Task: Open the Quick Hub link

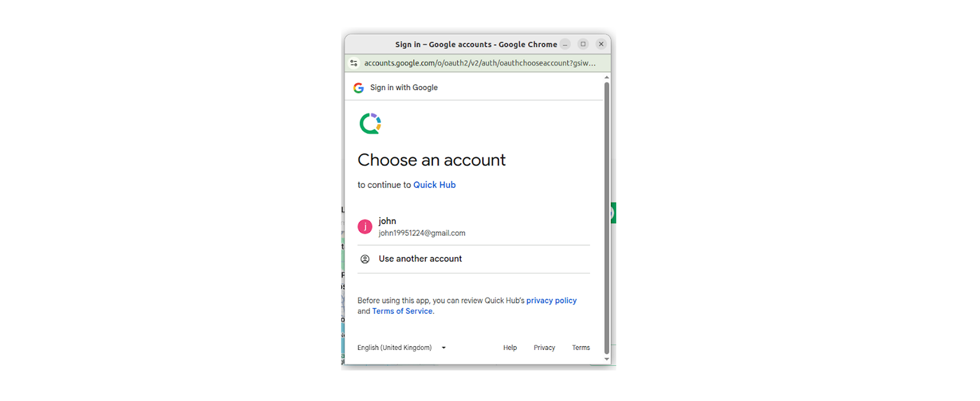Action: click(x=434, y=185)
